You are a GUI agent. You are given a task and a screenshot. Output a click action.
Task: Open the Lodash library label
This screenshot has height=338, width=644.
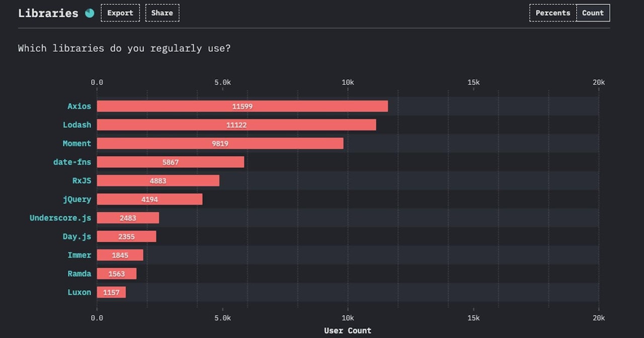[x=77, y=125]
